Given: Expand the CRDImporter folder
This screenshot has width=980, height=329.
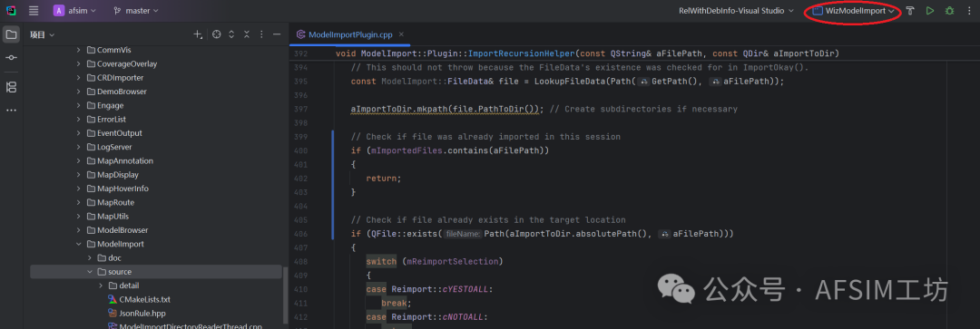Looking at the screenshot, I should [x=79, y=77].
